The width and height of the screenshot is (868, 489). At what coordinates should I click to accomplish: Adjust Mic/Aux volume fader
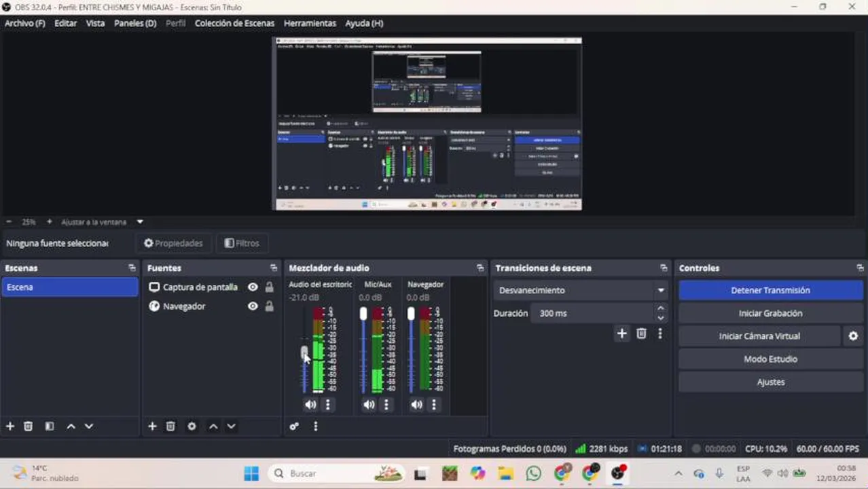(x=363, y=313)
